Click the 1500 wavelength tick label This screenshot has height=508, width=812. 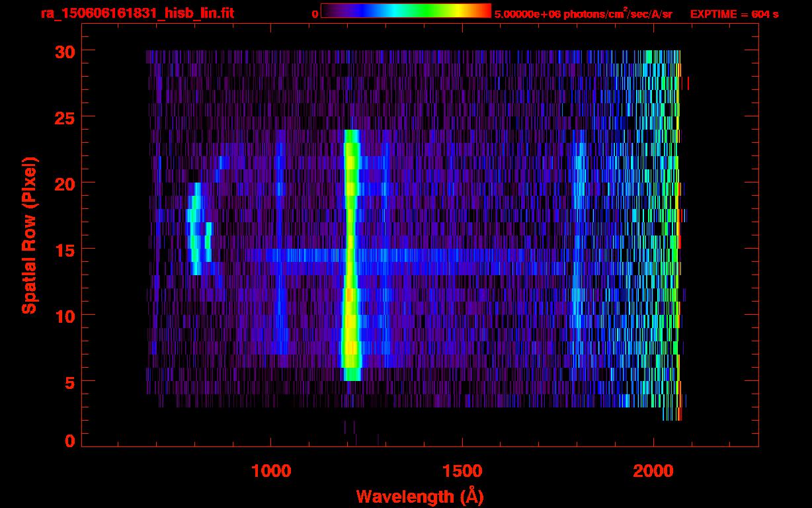coord(462,471)
